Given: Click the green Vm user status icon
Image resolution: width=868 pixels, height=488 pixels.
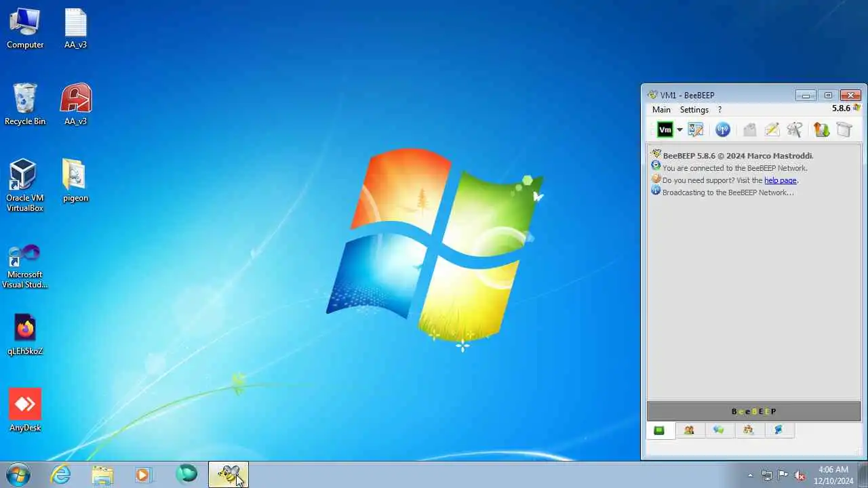Looking at the screenshot, I should click(x=665, y=129).
